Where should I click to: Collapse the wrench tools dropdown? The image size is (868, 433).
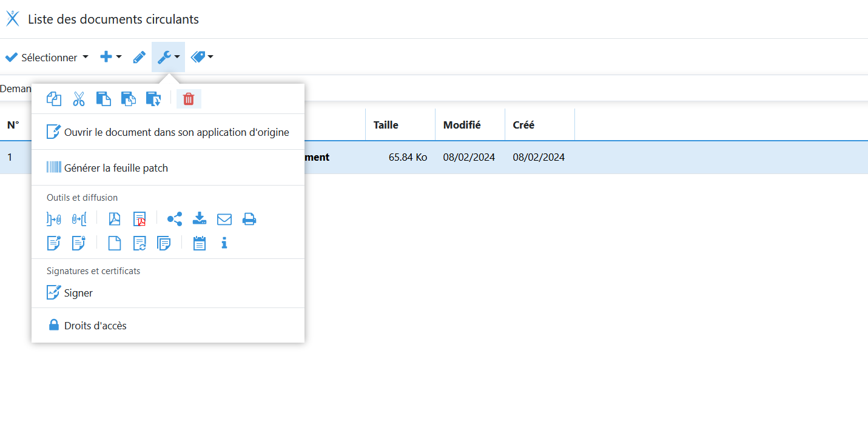point(168,57)
